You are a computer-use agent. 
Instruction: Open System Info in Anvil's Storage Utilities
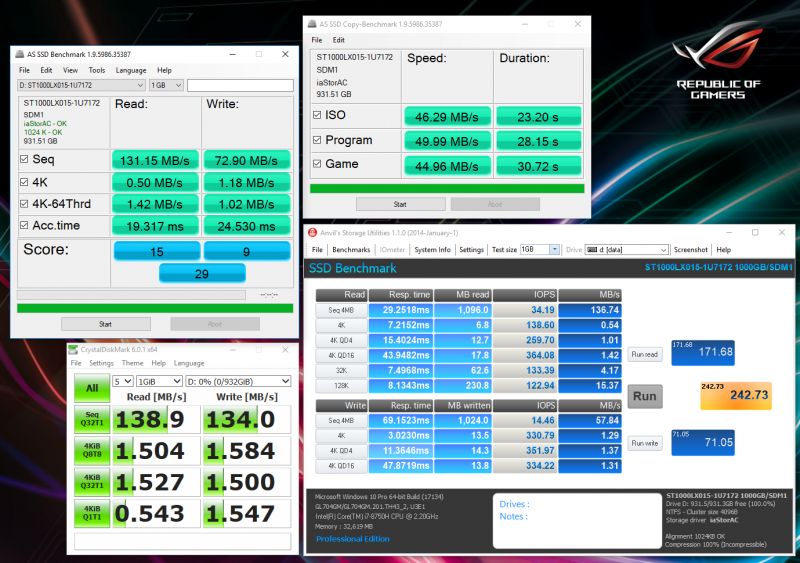tap(432, 250)
